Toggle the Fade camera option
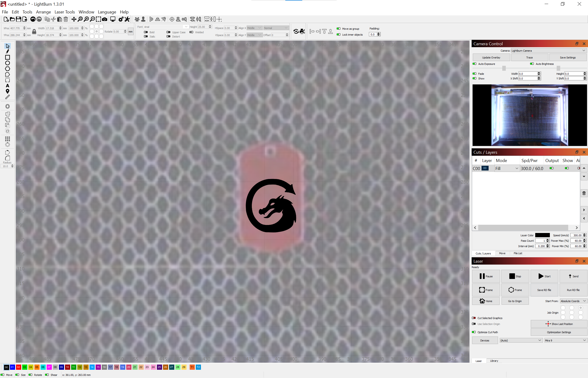 [474, 74]
